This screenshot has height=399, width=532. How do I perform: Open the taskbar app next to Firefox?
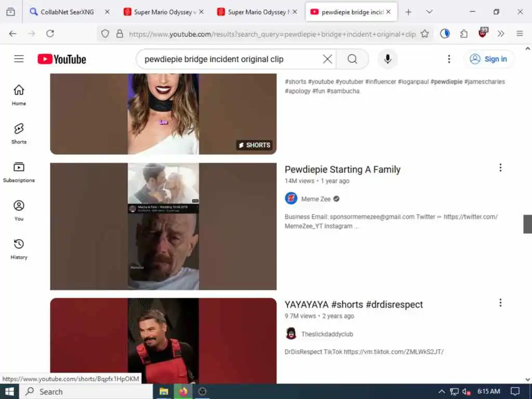click(x=203, y=392)
